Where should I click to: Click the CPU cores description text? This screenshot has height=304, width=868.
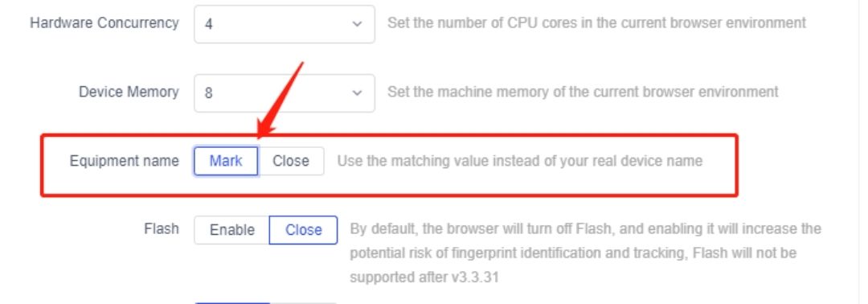(x=596, y=23)
